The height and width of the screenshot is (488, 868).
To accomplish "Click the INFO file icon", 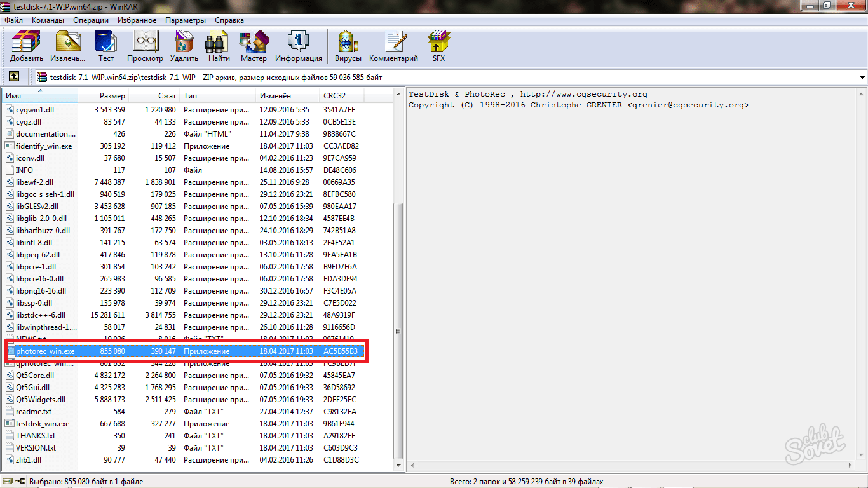I will tap(10, 170).
